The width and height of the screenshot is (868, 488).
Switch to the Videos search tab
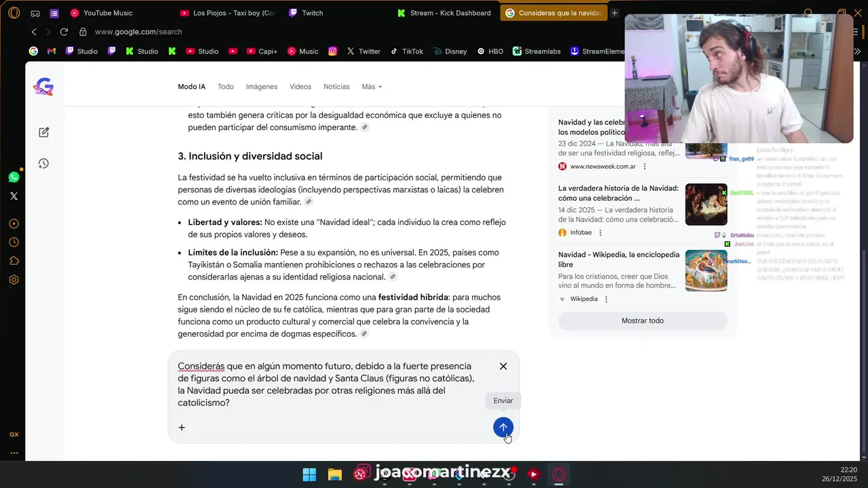click(x=300, y=87)
